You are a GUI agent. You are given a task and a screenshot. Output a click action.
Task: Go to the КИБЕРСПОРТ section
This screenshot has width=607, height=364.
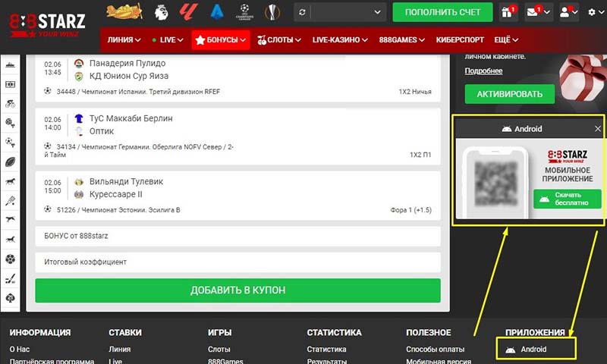(x=460, y=40)
